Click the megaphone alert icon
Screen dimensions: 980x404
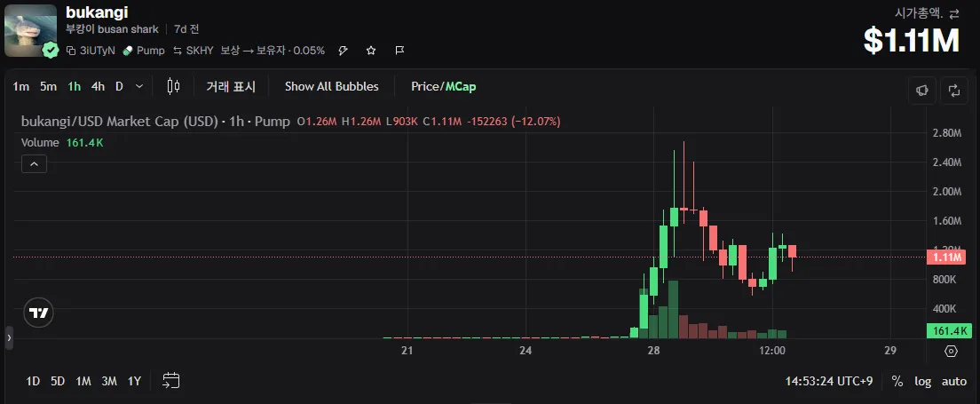tap(922, 90)
